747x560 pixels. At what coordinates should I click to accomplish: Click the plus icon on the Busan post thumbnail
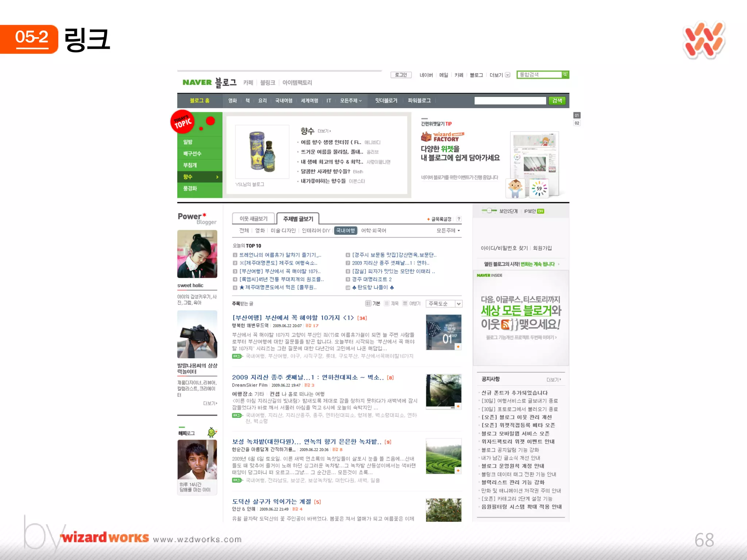point(458,347)
